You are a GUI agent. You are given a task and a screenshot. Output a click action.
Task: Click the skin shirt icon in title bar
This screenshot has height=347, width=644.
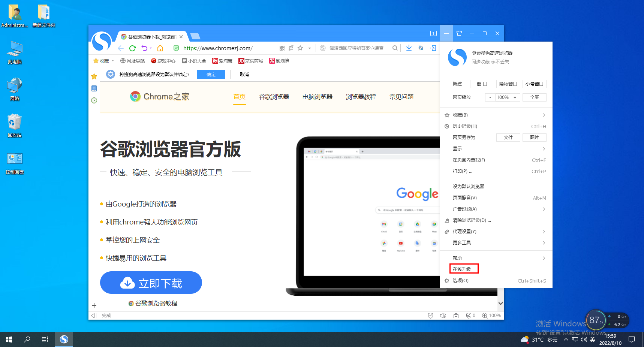(x=459, y=33)
